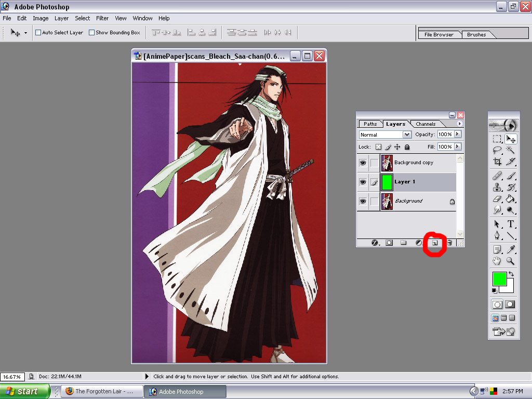This screenshot has height=399, width=532.
Task: Select the Line tool
Action: 510,235
